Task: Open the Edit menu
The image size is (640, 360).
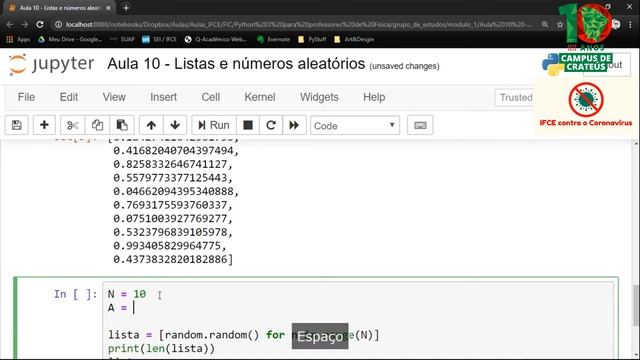Action: pos(69,97)
